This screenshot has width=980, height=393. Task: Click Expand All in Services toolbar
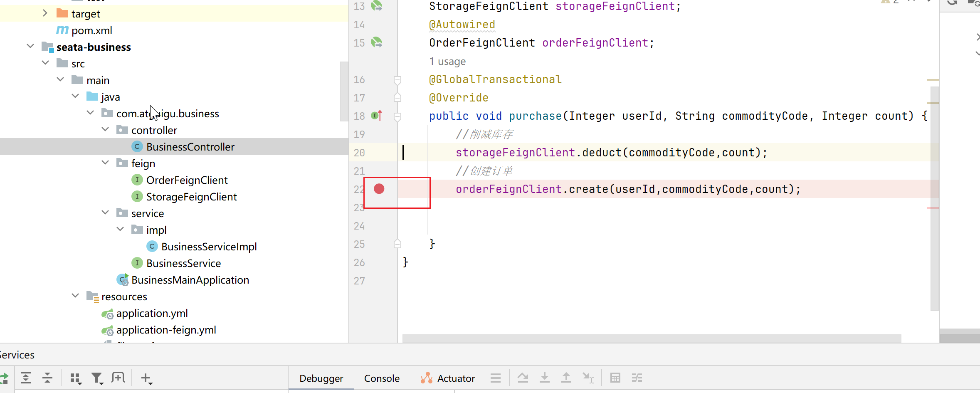coord(26,378)
